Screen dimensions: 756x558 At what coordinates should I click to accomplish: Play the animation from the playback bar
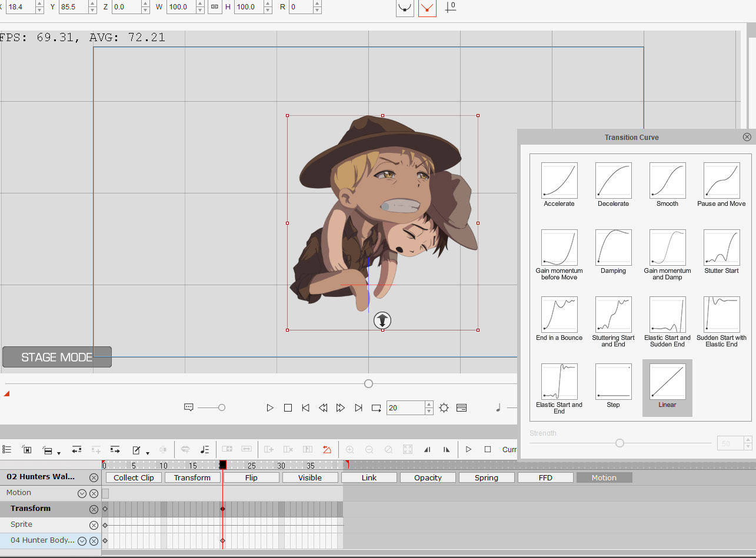point(270,407)
